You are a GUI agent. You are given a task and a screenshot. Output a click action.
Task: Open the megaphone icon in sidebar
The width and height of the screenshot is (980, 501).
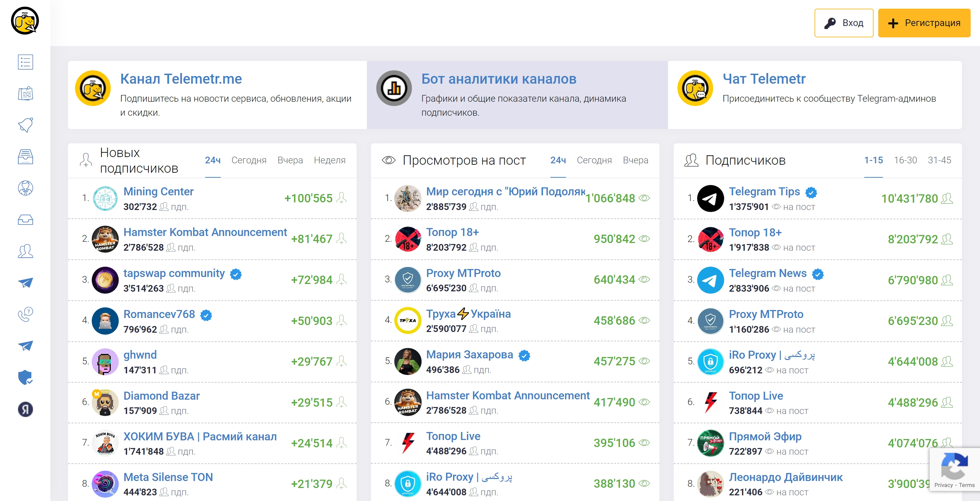point(25,125)
